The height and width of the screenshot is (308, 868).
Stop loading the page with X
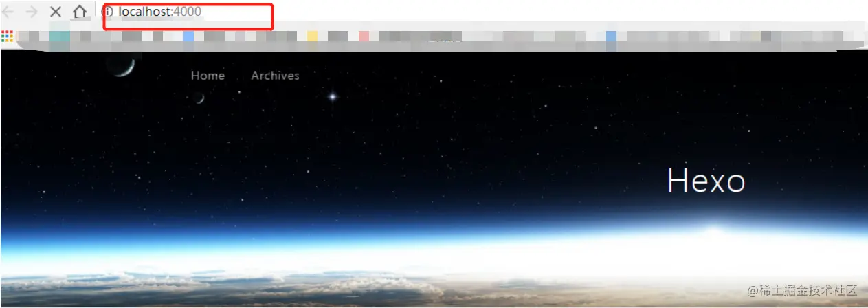coord(56,12)
